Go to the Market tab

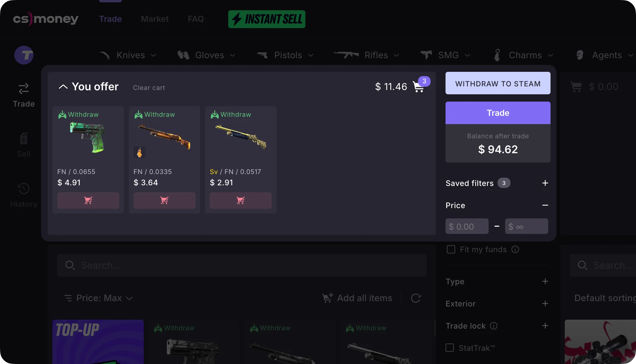[x=155, y=19]
